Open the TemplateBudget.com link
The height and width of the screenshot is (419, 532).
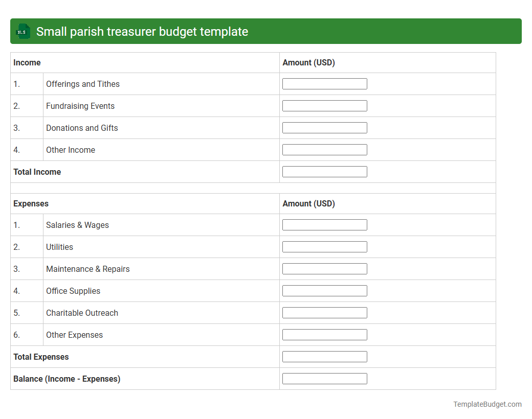487,404
